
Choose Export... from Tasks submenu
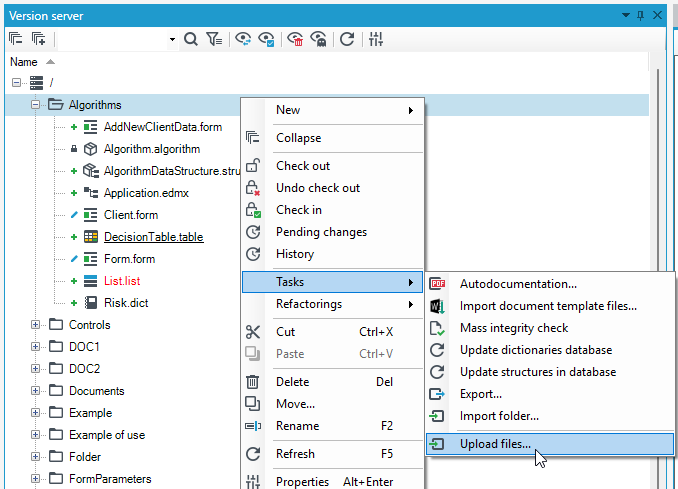point(550,394)
